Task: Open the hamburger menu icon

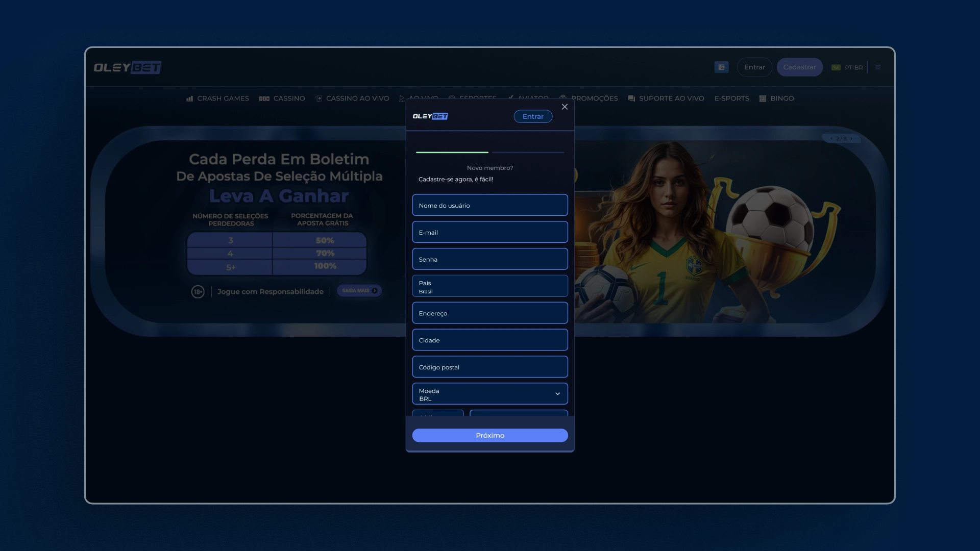Action: (x=878, y=67)
